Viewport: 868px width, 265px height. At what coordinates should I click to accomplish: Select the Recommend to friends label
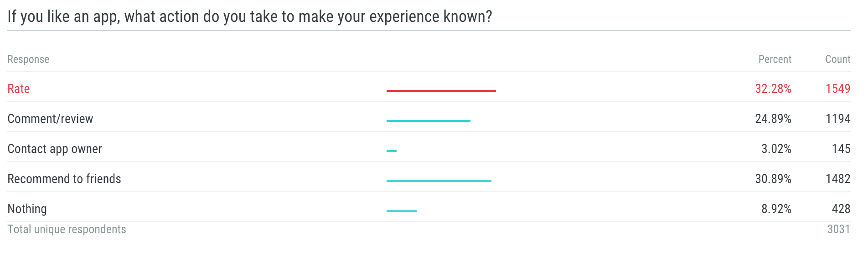click(64, 179)
